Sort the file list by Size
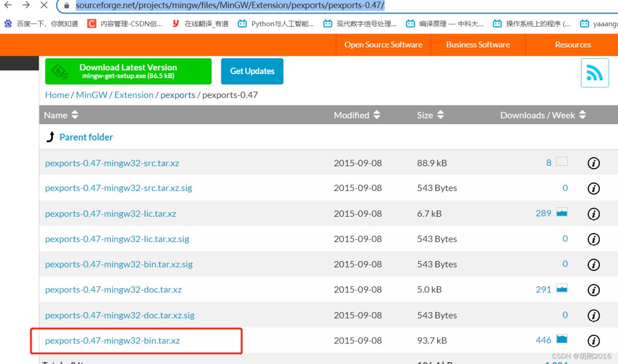This screenshot has width=618, height=364. coord(430,115)
